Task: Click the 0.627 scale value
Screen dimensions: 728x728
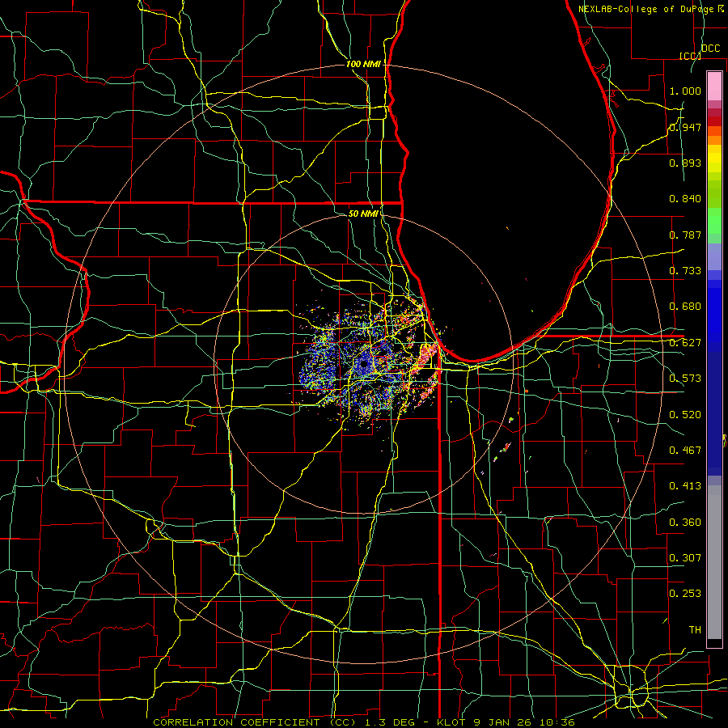Action: (x=685, y=342)
